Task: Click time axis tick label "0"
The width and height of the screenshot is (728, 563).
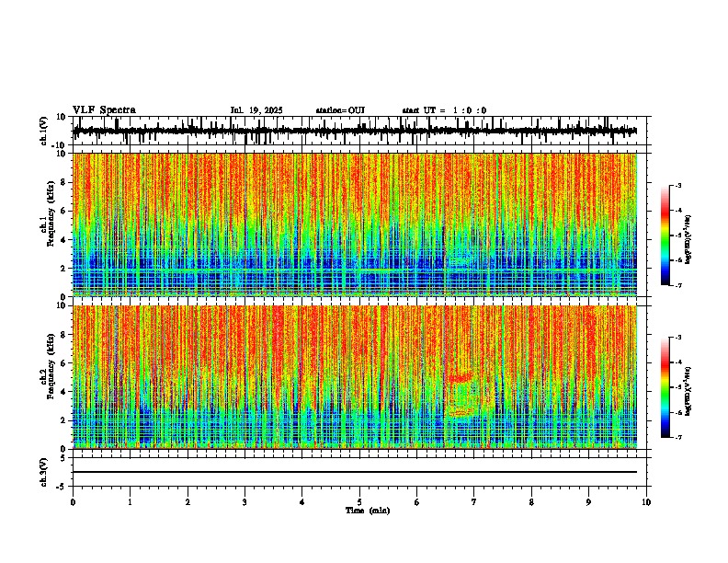Action: [73, 502]
